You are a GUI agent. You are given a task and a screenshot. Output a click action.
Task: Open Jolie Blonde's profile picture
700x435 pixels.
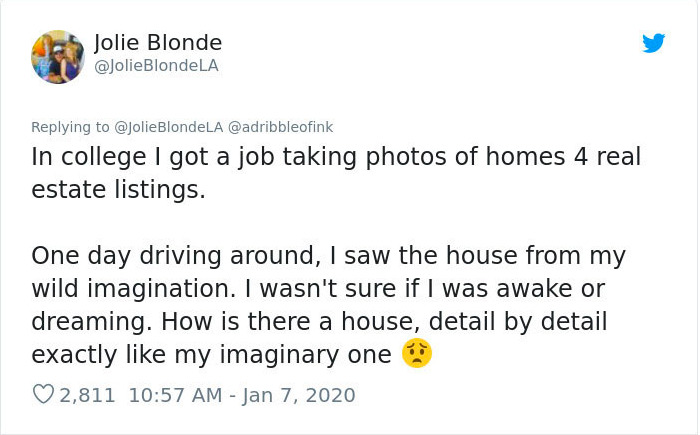click(58, 57)
